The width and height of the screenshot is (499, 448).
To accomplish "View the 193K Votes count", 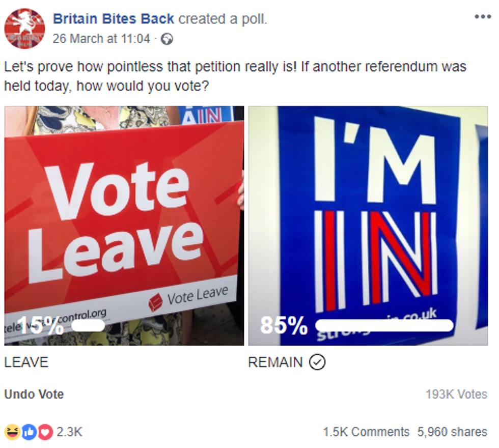I will (x=456, y=394).
